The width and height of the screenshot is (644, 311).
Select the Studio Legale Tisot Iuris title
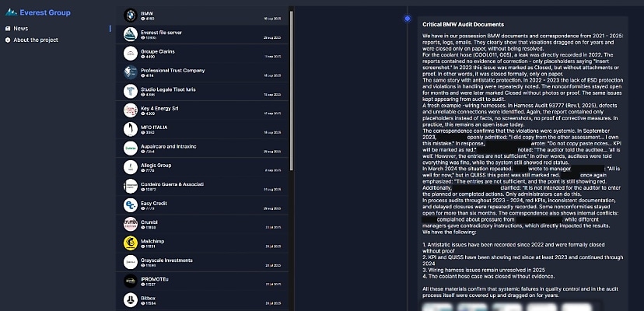(168, 89)
